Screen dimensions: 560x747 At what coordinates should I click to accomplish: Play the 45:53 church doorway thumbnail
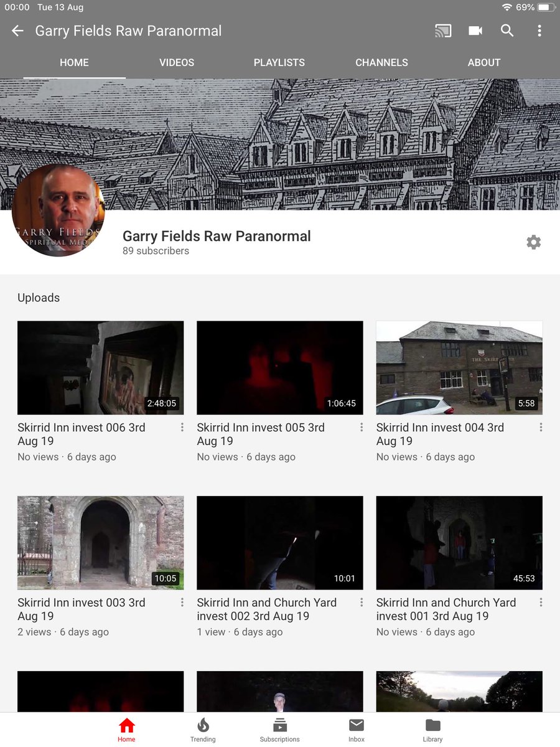click(x=459, y=543)
